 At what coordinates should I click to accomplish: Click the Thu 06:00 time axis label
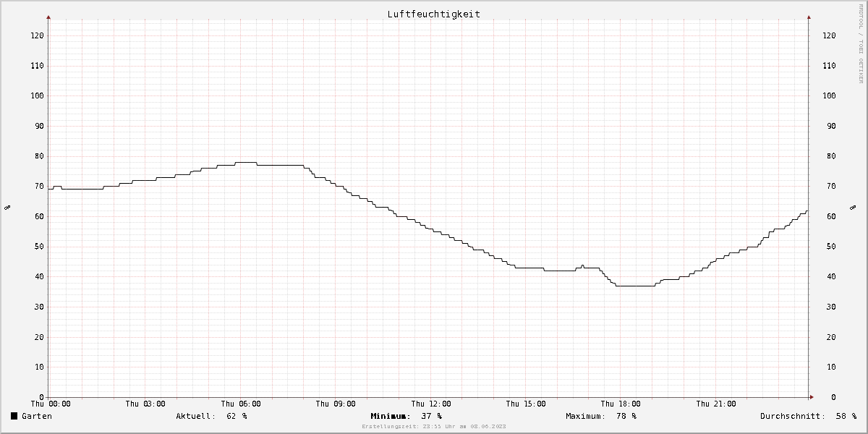pos(241,404)
